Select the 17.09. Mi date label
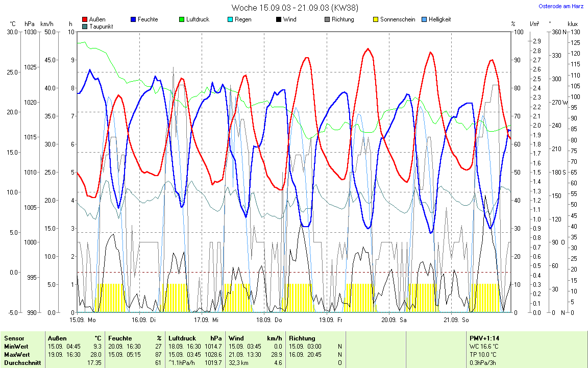This screenshot has height=368, width=588. 206,320
